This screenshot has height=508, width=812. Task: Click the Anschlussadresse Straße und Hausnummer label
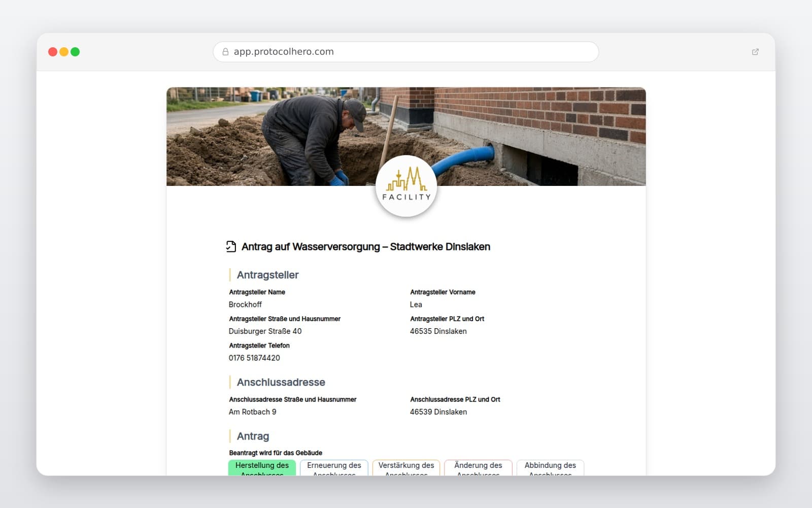293,400
